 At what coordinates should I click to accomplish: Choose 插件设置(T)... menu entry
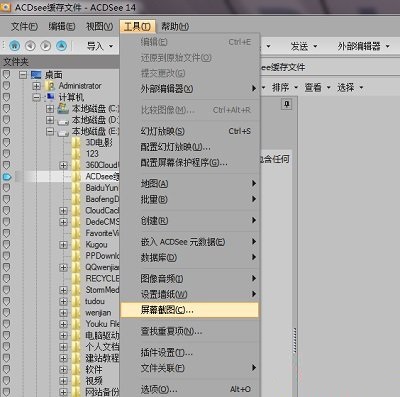[189, 352]
